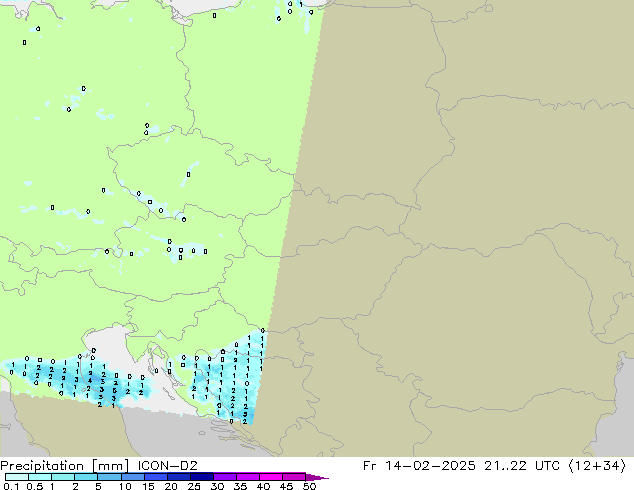The height and width of the screenshot is (490, 634).
Task: Click the '(12+34)' forecast offset text
Action: pyautogui.click(x=598, y=465)
